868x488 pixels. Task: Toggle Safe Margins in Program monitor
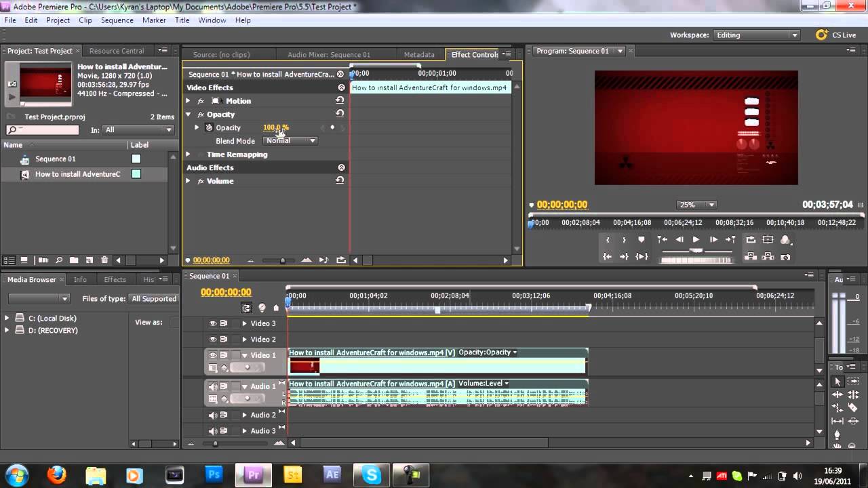[x=768, y=239]
